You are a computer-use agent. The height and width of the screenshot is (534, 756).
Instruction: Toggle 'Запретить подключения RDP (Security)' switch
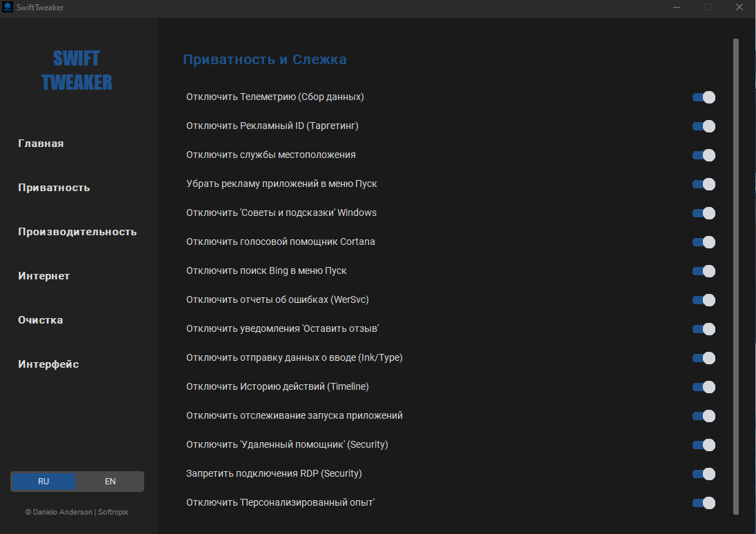click(x=704, y=474)
